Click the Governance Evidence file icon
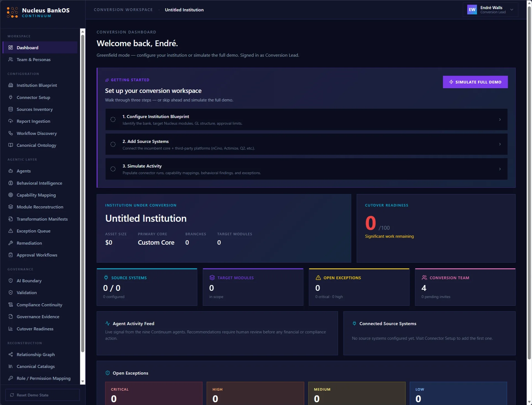Viewport: 532px width, 405px height. point(11,317)
